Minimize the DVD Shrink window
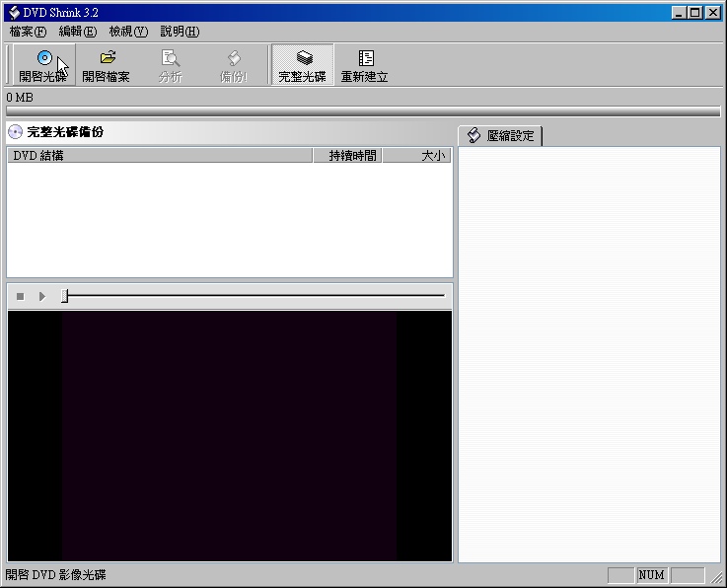Image resolution: width=727 pixels, height=588 pixels. 680,13
